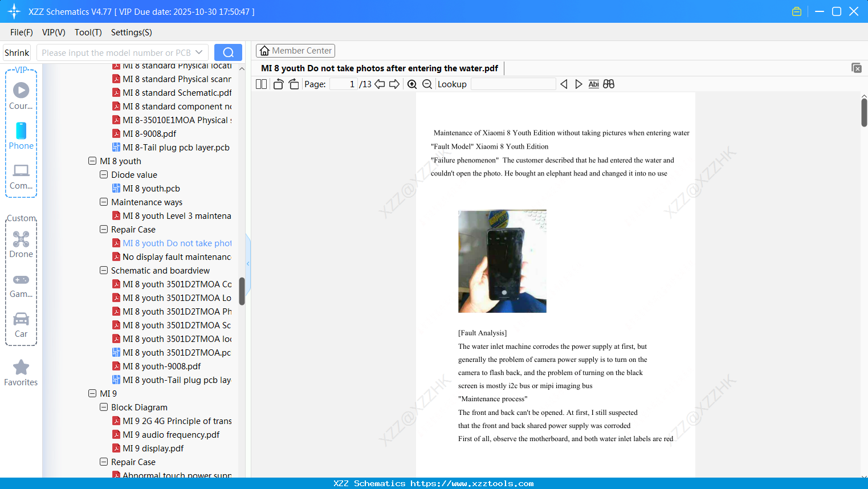Open the VIP(V) menu
868x489 pixels.
54,32
